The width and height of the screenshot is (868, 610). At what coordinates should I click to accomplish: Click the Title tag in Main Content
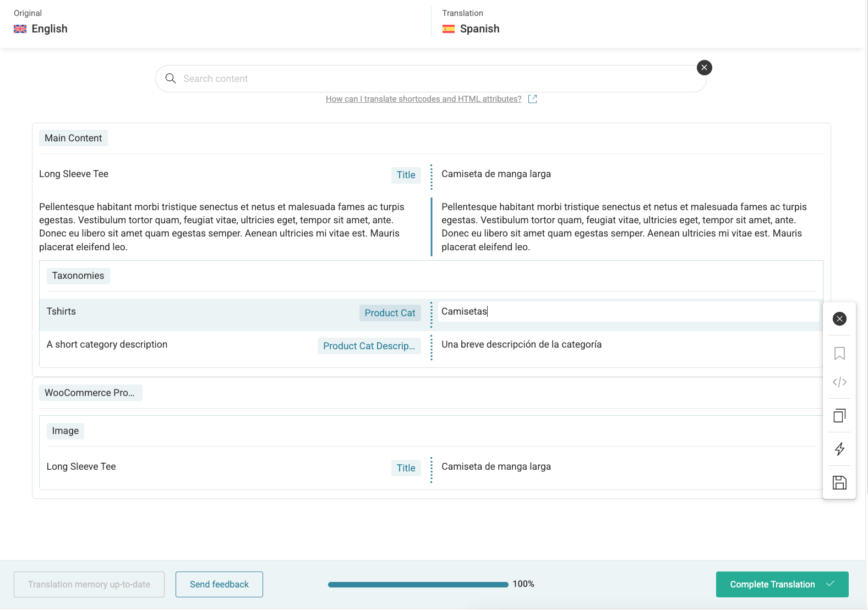pyautogui.click(x=406, y=175)
